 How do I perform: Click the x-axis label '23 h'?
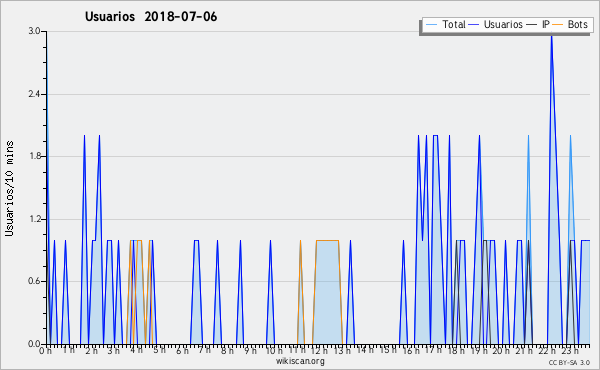click(x=570, y=350)
